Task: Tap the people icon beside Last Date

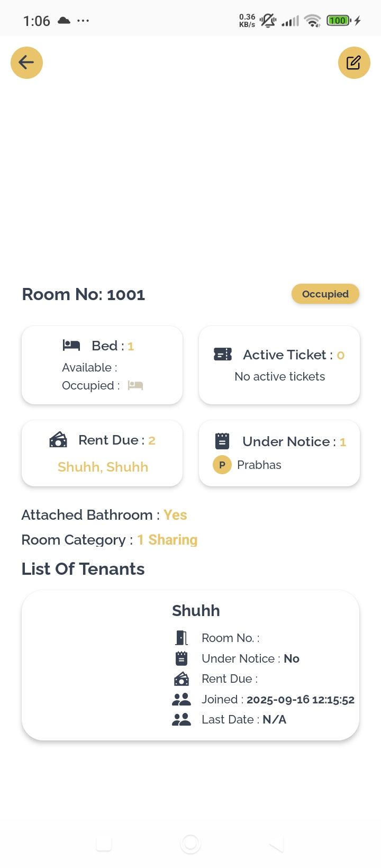Action: (182, 719)
